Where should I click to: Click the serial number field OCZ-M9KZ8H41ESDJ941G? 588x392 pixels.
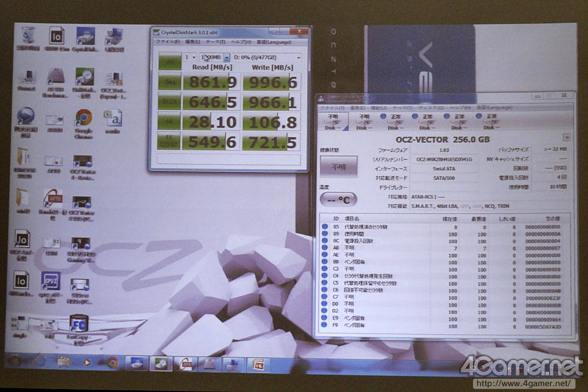(x=444, y=160)
